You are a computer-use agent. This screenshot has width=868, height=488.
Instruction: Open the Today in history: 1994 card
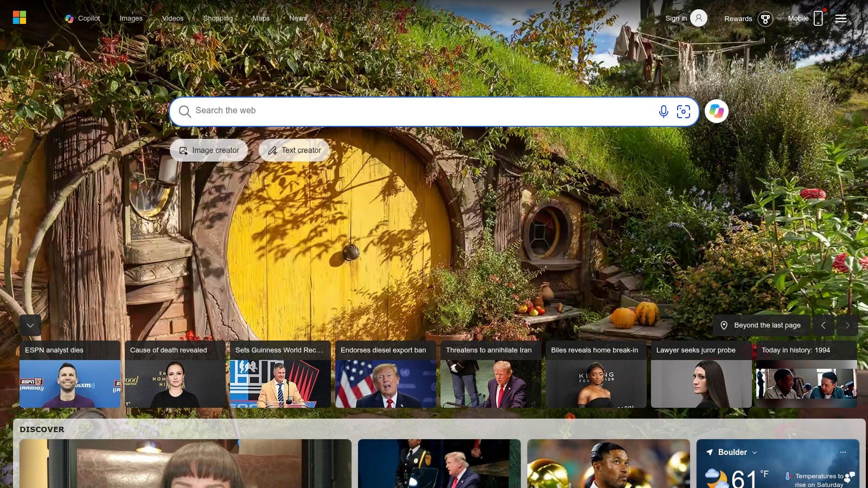pyautogui.click(x=807, y=374)
